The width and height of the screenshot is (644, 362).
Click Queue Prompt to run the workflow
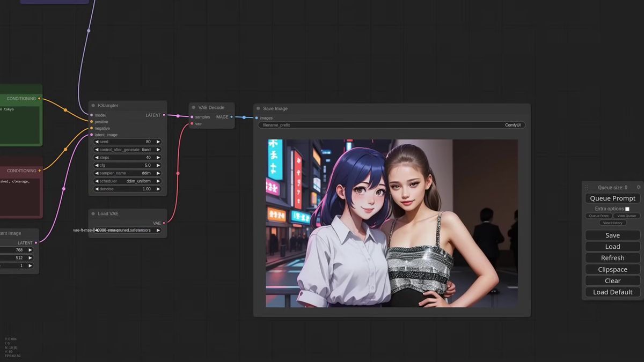pos(612,198)
